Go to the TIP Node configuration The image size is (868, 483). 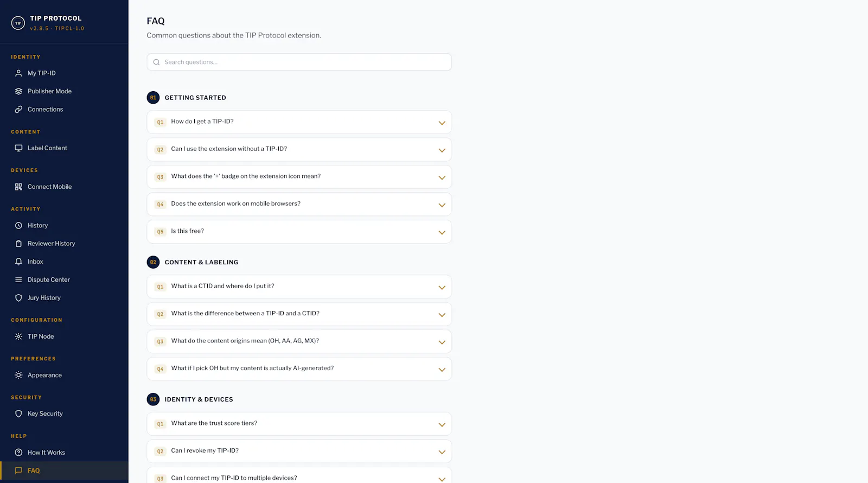coord(64,336)
